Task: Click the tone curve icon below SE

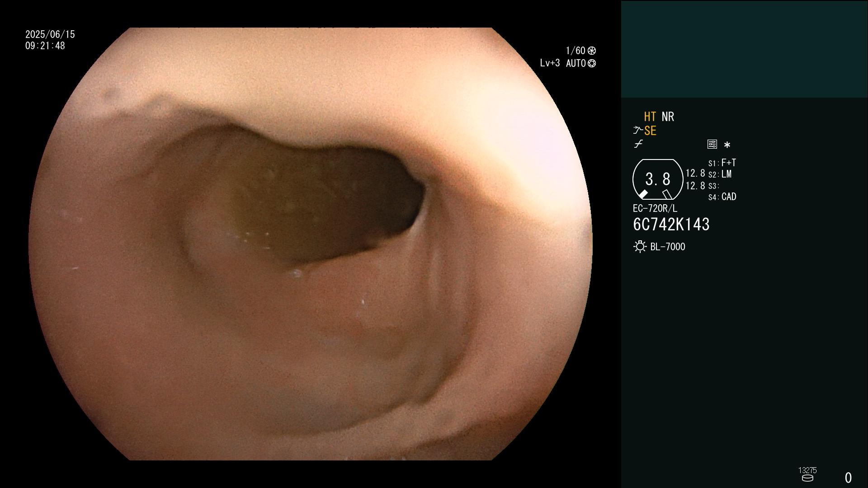Action: pyautogui.click(x=638, y=144)
